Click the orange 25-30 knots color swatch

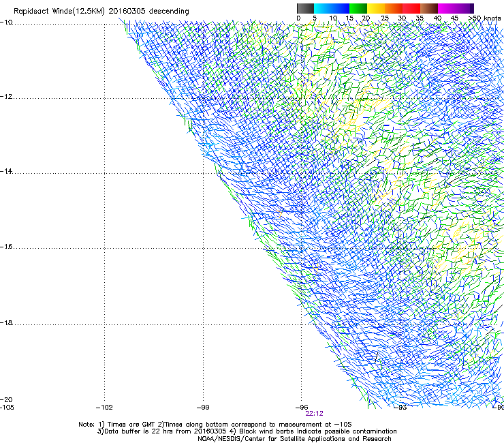point(394,8)
